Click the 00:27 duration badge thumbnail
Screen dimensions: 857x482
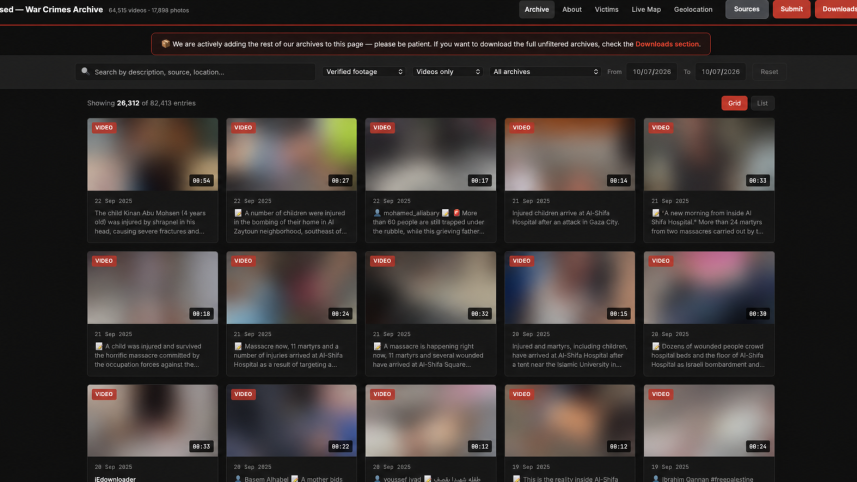[x=291, y=154]
